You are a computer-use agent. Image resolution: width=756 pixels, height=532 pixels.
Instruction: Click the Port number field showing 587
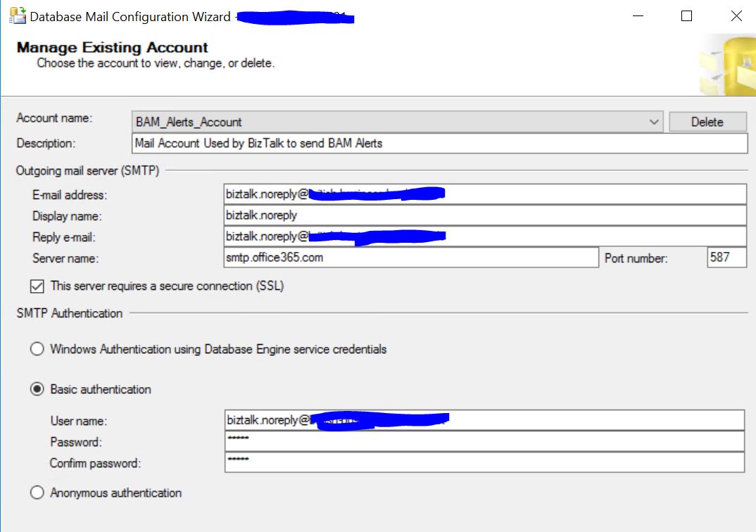pyautogui.click(x=726, y=258)
